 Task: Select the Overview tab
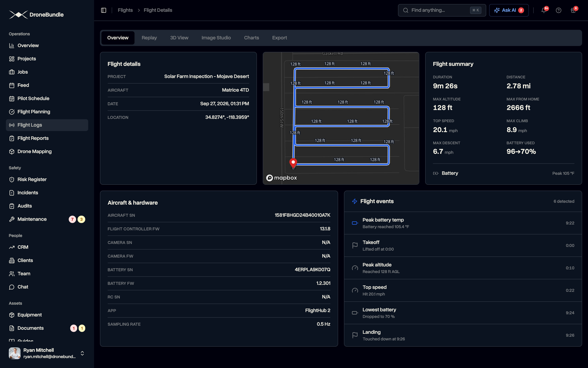coord(118,38)
